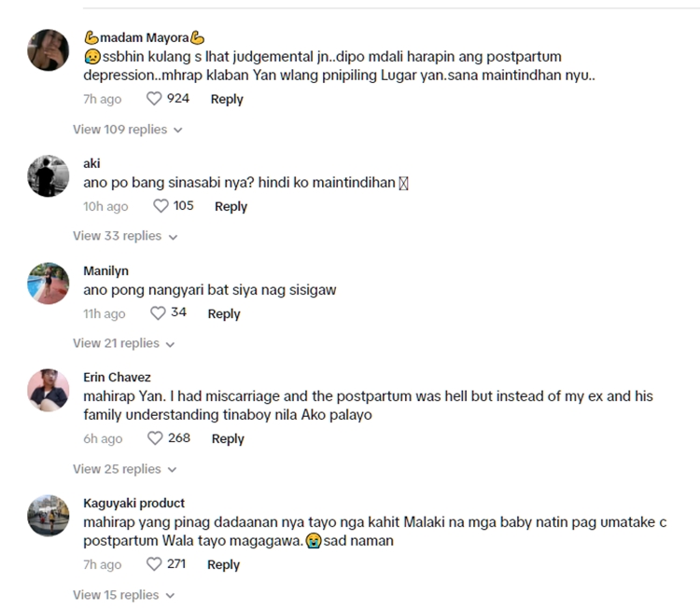Heart Erin Chavez's miscarriage comment
Viewport: 700px width, 609px height.
[x=157, y=438]
